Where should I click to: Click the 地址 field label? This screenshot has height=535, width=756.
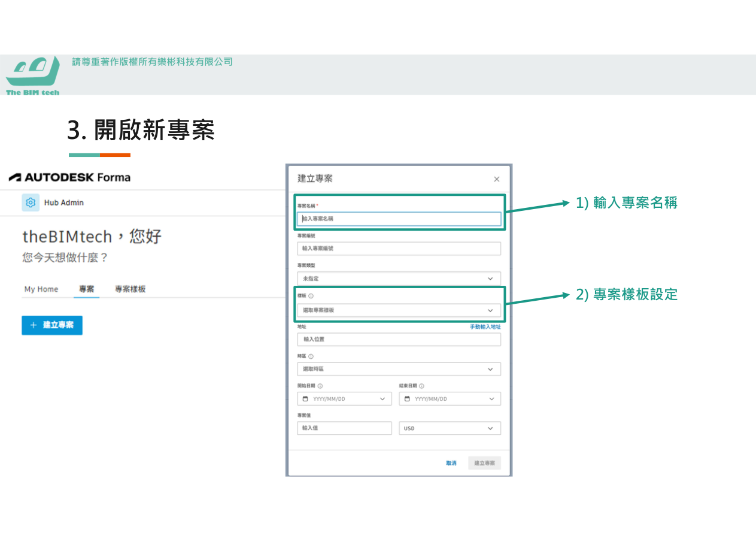pyautogui.click(x=302, y=327)
